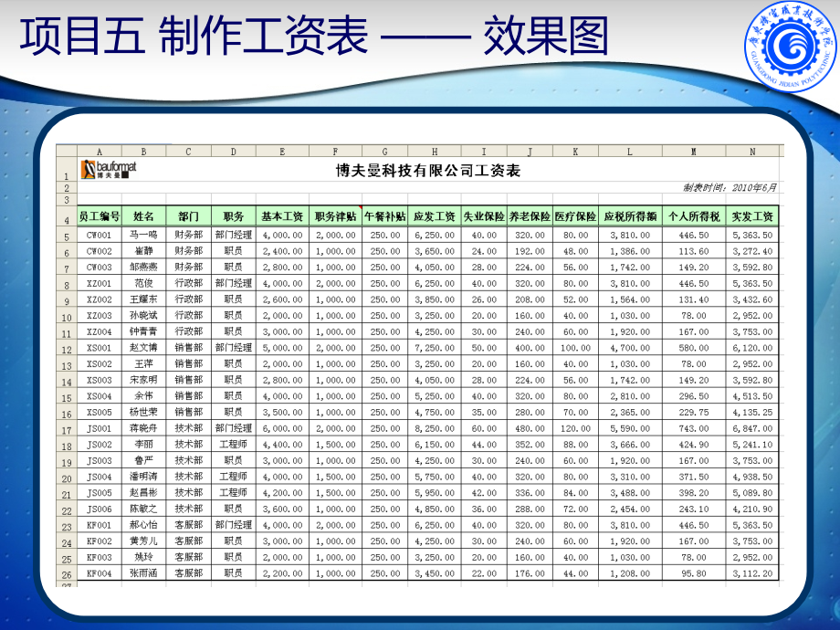Click employee ID cell CW003
Screen dimensions: 840x630
pyautogui.click(x=100, y=268)
